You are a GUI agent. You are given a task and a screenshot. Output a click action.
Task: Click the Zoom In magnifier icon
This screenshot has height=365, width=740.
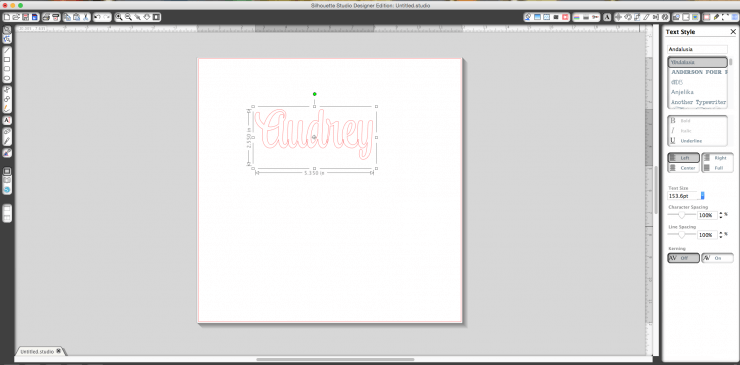[x=119, y=17]
